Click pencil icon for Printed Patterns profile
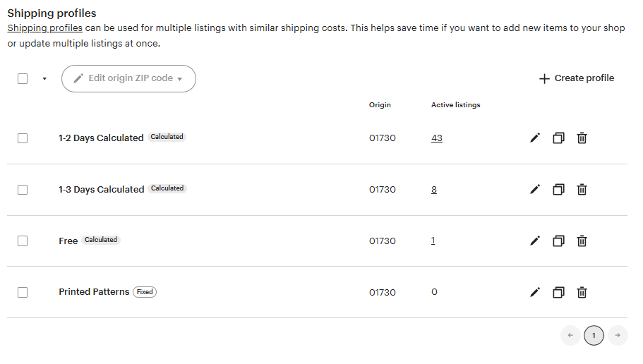 point(535,292)
